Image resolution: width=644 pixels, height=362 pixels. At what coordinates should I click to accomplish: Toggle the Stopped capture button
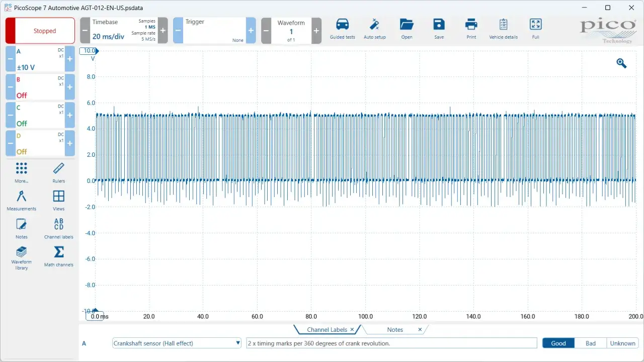pyautogui.click(x=40, y=31)
